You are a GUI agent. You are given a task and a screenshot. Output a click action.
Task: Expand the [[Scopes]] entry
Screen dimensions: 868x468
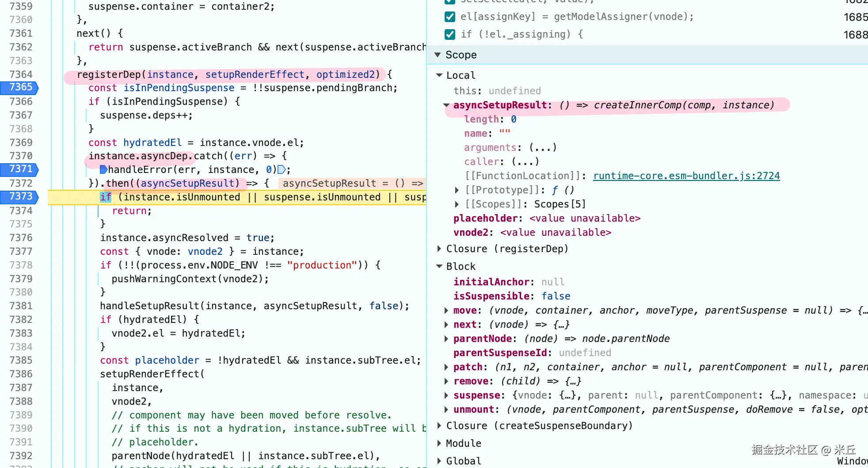(457, 204)
